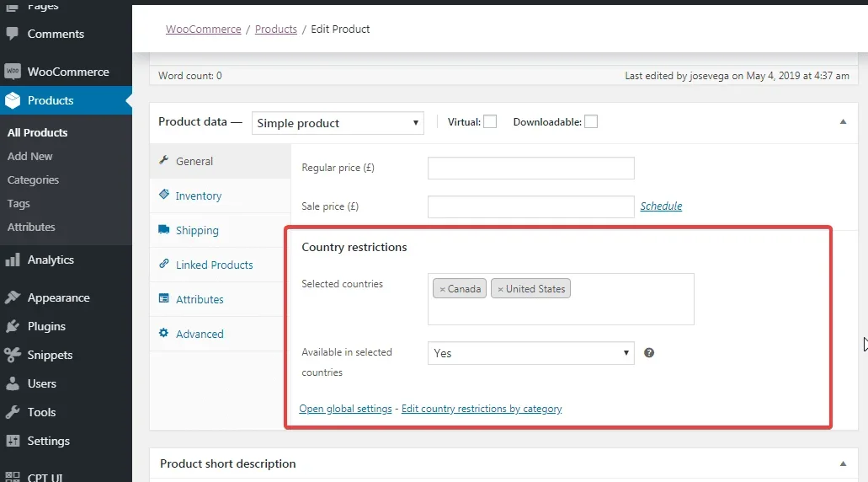Open Attributes submenu item in sidebar
The width and height of the screenshot is (868, 482).
coord(31,228)
